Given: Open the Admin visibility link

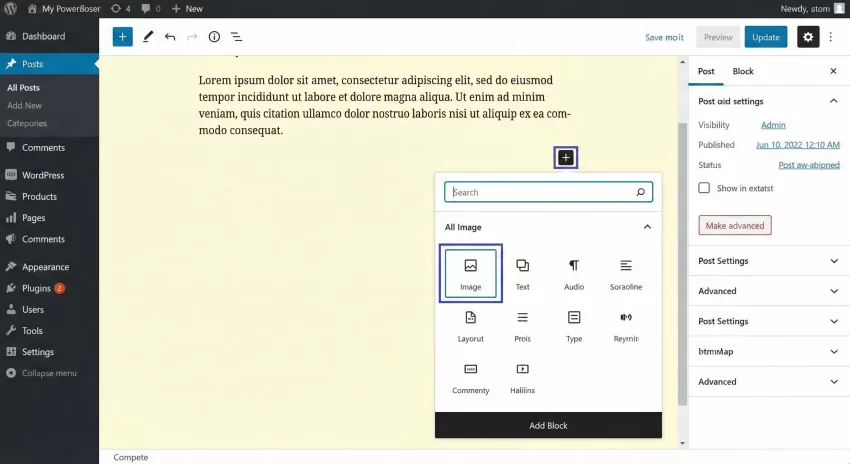Looking at the screenshot, I should tap(773, 125).
